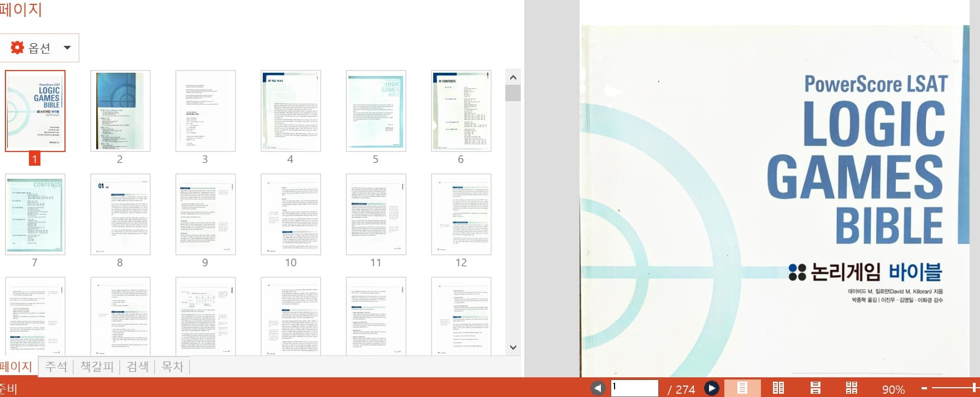Select page 3 thumbnail
980x397 pixels.
coord(205,111)
